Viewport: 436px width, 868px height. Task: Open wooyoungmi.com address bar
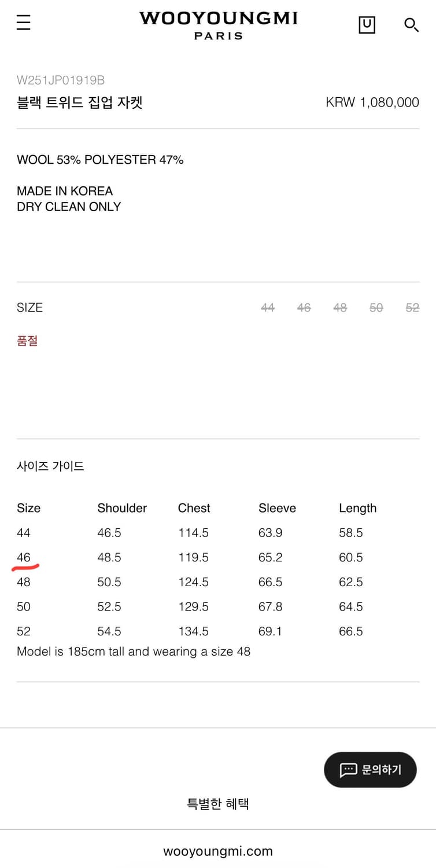(x=218, y=851)
